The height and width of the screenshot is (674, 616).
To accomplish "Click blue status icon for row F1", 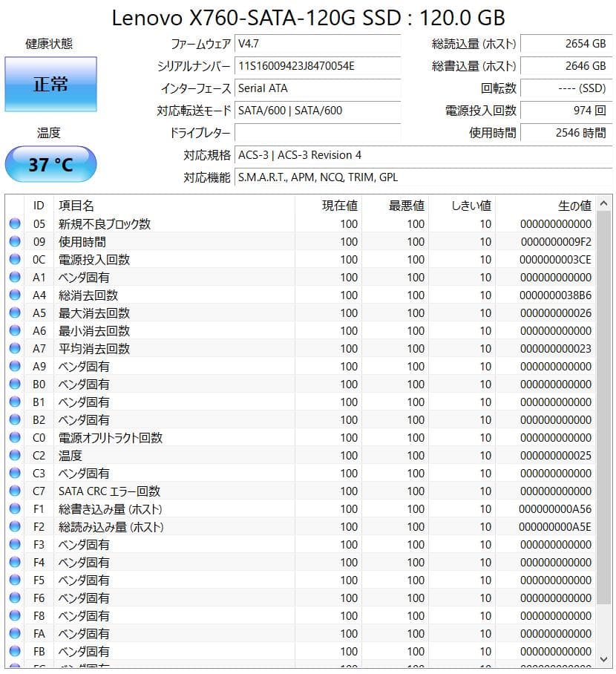I will tap(15, 509).
